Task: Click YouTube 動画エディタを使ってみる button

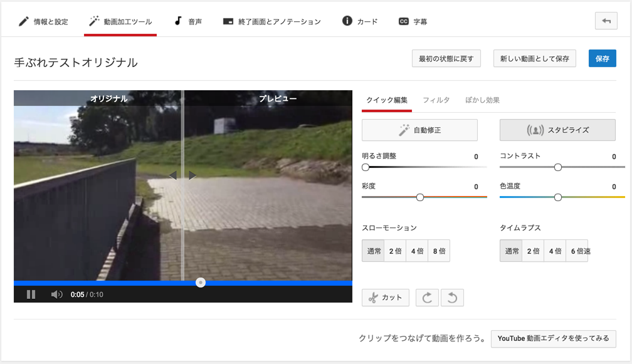Action: coord(554,339)
